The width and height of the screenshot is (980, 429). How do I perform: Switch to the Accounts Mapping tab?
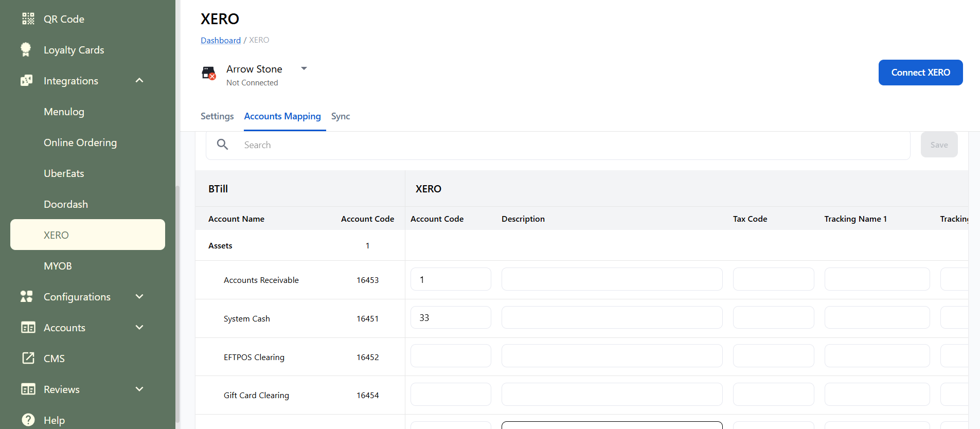282,116
